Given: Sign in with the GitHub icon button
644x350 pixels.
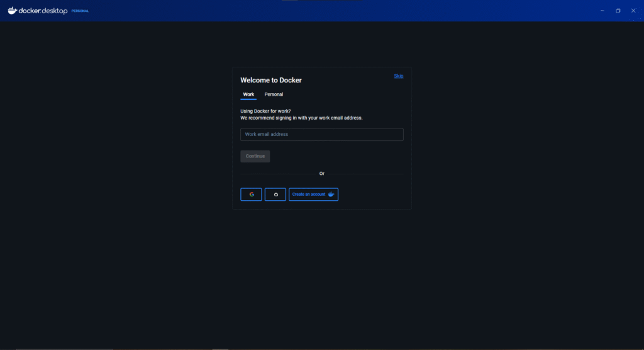Looking at the screenshot, I should [275, 195].
